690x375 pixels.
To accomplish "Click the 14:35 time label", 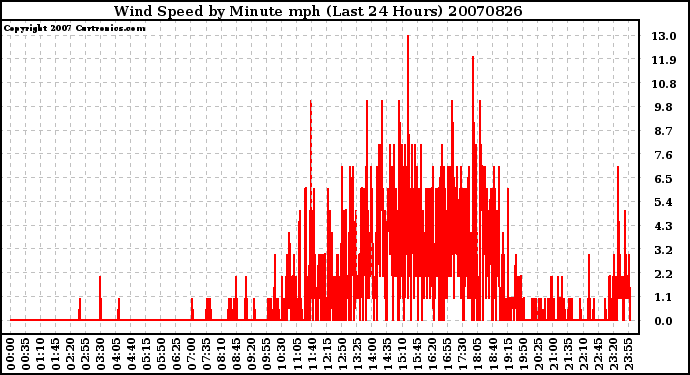I will coord(387,355).
